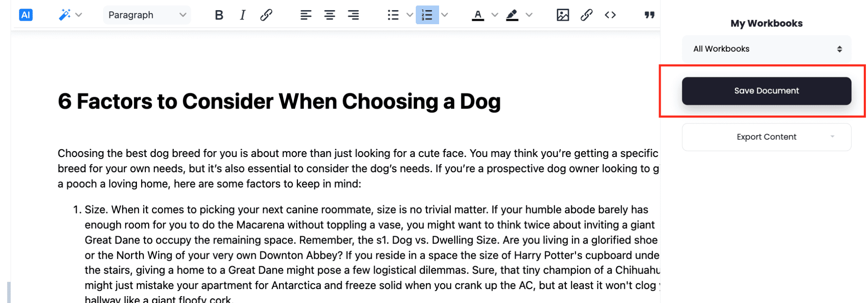
Task: Open the text color picker
Action: (x=478, y=15)
